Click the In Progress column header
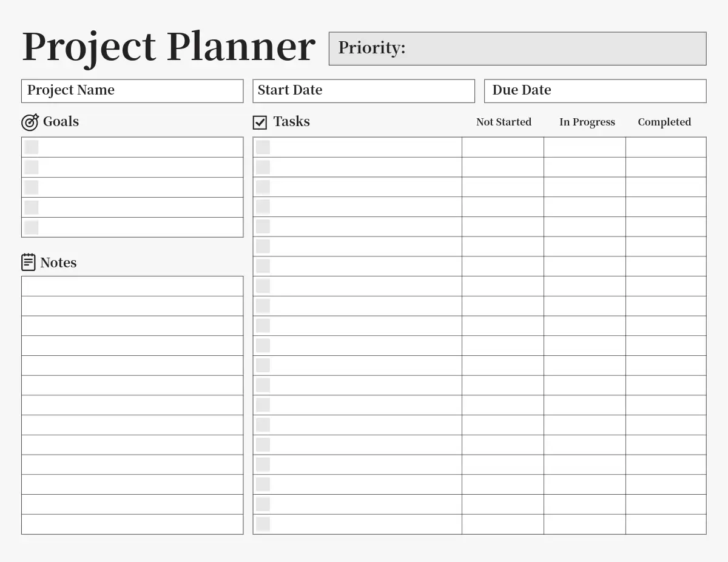The height and width of the screenshot is (562, 728). pos(587,122)
